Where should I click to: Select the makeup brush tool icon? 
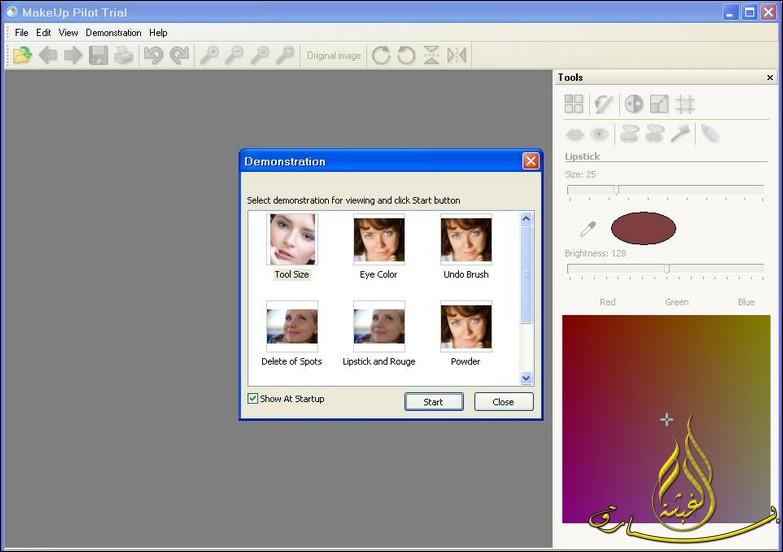680,134
